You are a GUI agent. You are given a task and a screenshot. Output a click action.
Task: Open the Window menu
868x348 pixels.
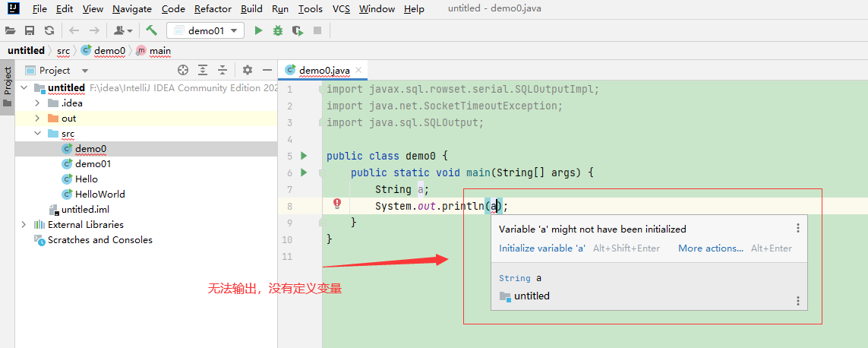[377, 9]
